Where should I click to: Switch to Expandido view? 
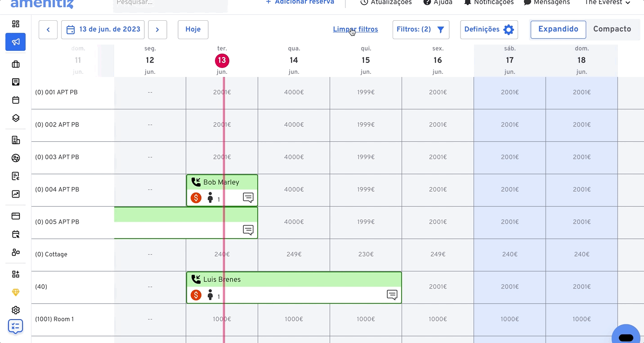tap(558, 29)
